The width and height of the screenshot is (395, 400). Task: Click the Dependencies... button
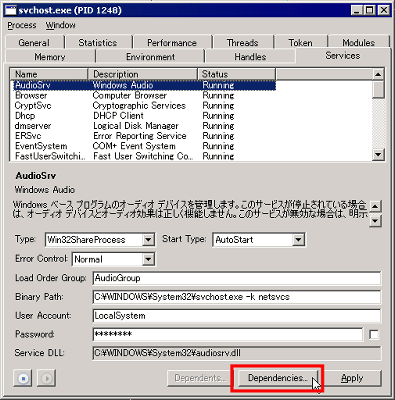coord(278,378)
